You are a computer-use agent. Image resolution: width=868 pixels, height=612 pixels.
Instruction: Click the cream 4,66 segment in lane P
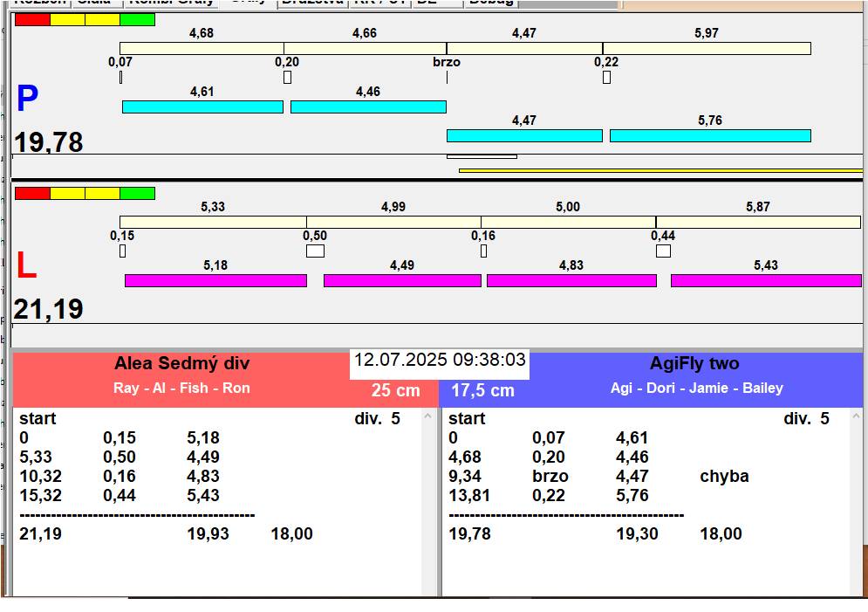tap(365, 48)
